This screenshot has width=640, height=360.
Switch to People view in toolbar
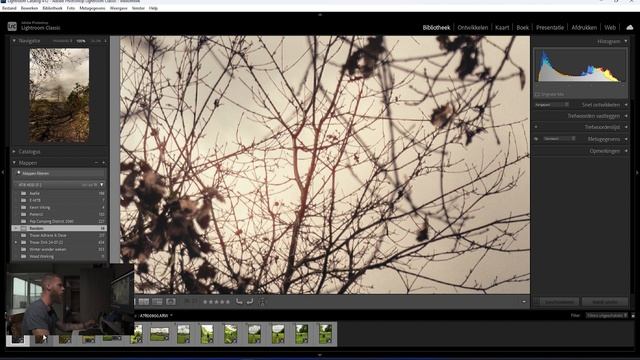click(171, 302)
